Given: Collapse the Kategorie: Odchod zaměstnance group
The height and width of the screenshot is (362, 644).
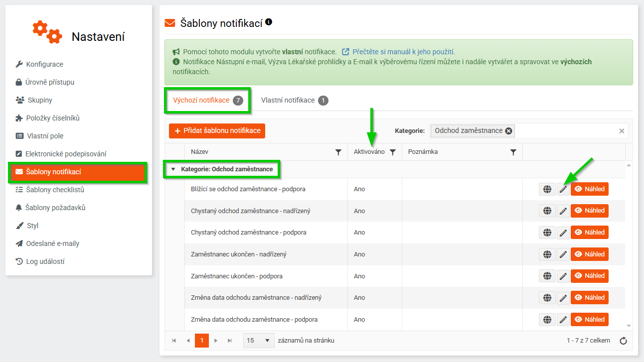Looking at the screenshot, I should (x=173, y=169).
